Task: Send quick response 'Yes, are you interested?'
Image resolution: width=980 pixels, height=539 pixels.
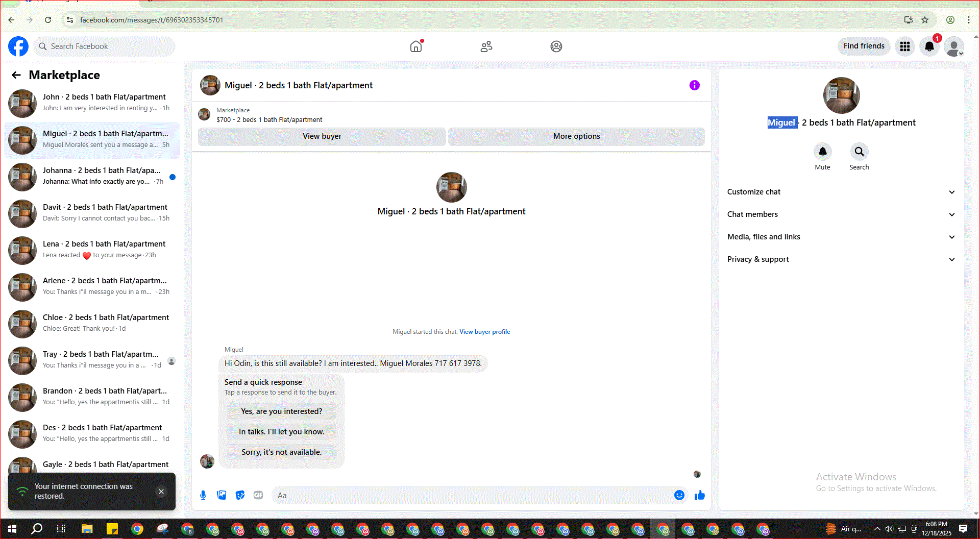Action: click(x=282, y=411)
